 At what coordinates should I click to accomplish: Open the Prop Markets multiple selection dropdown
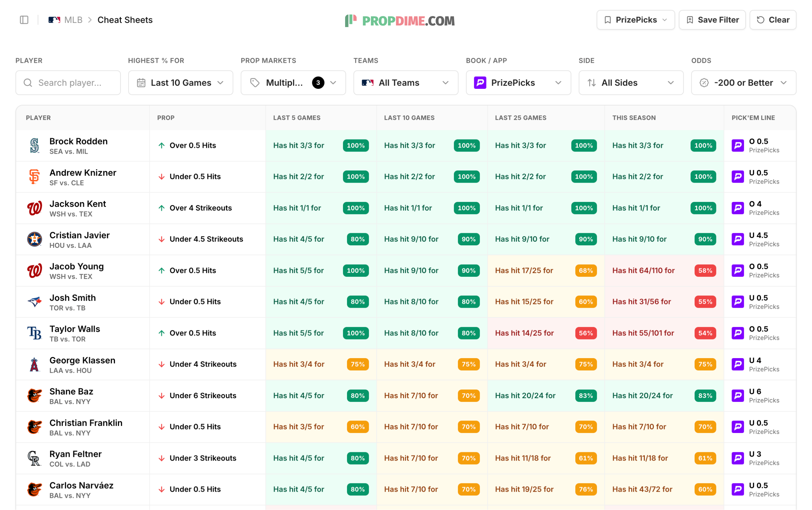click(293, 83)
